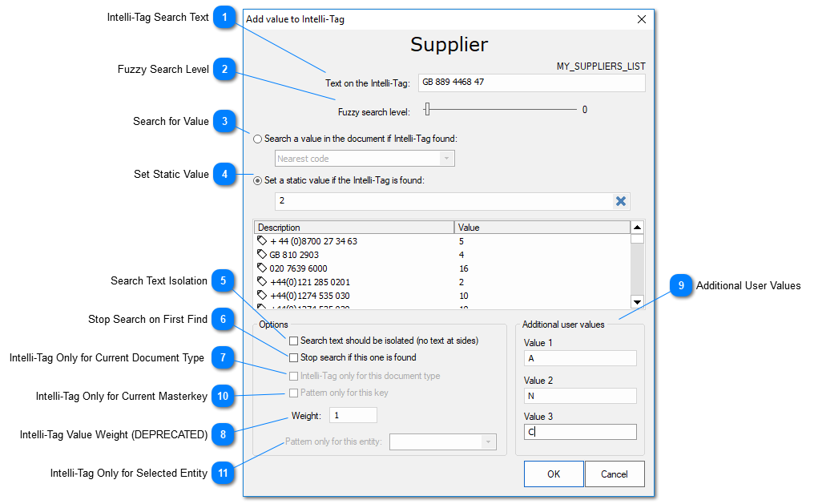Dismiss the dialog using Cancel
The image size is (814, 504).
click(615, 474)
